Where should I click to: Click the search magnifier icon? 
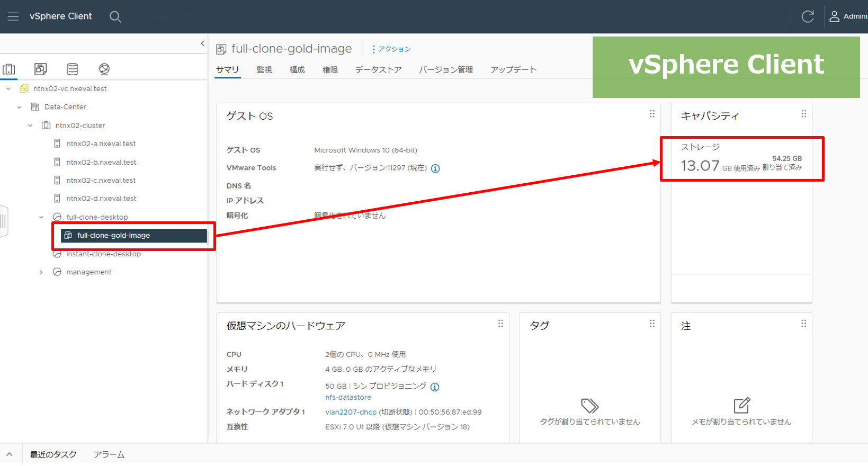tap(115, 16)
